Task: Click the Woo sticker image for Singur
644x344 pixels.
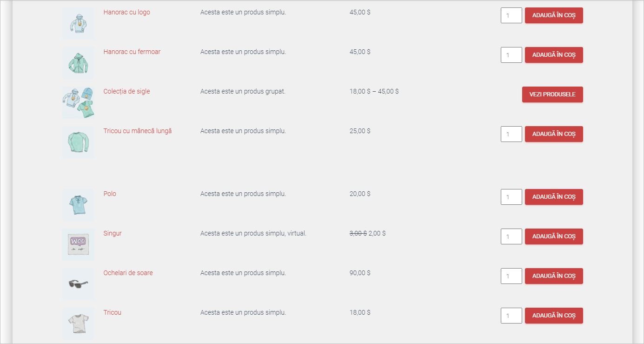Action: (78, 244)
